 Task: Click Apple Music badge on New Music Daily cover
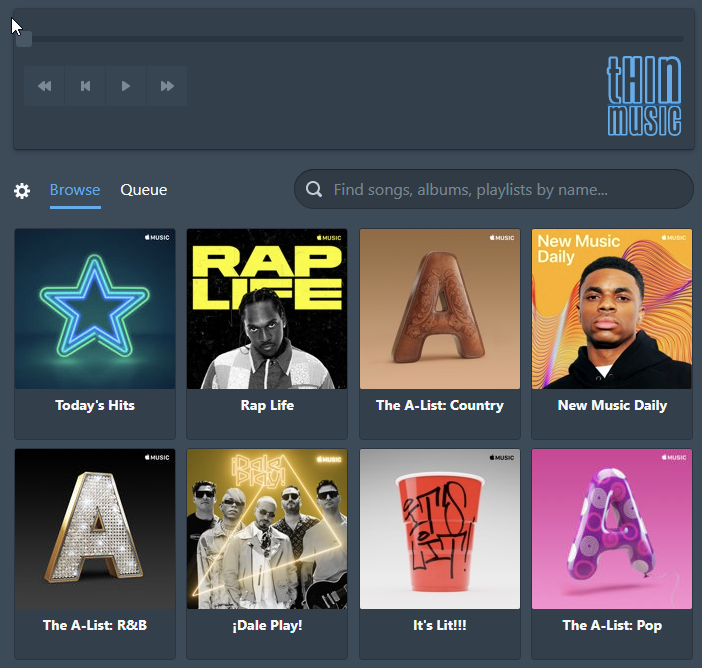(x=673, y=237)
